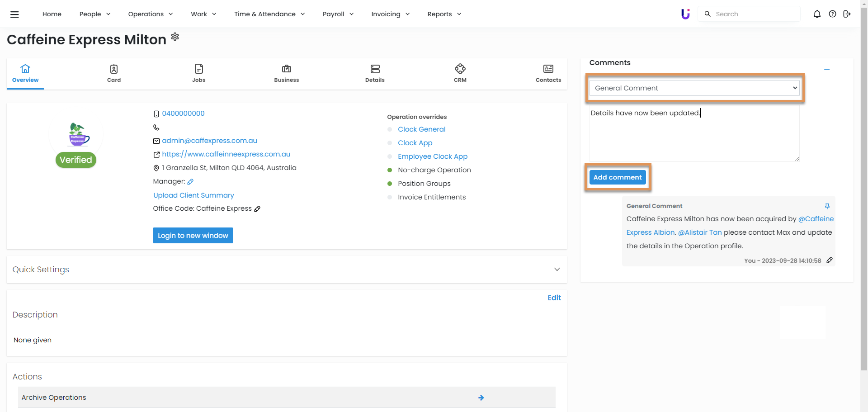Screen dimensions: 868x412
Task: Switch to the Jobs tab
Action: coord(198,73)
